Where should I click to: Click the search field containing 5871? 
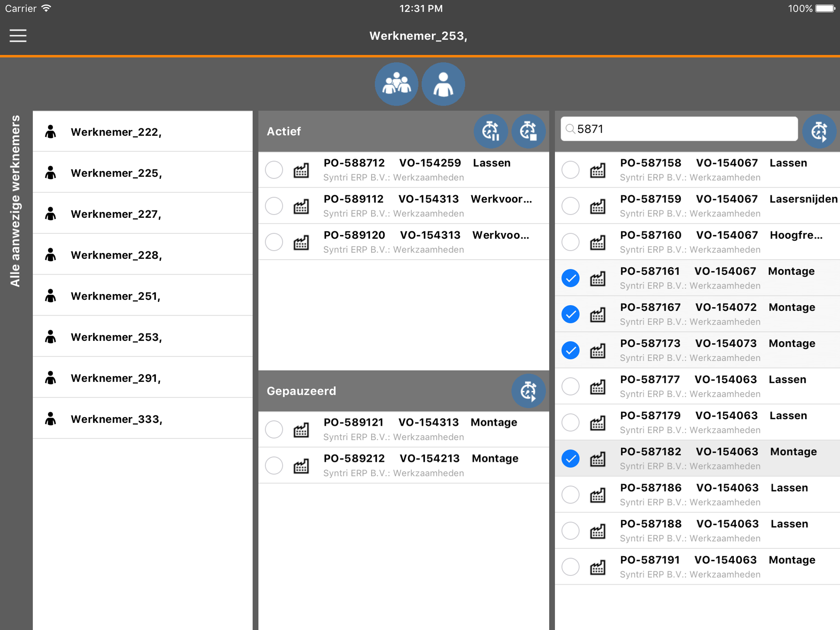point(679,129)
